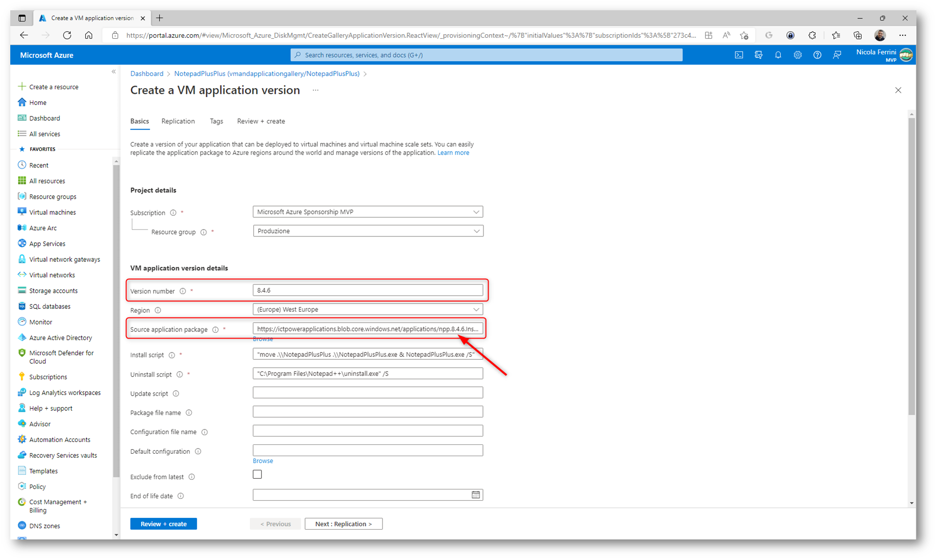
Task: Add this page to browser favorites
Action: tap(744, 35)
